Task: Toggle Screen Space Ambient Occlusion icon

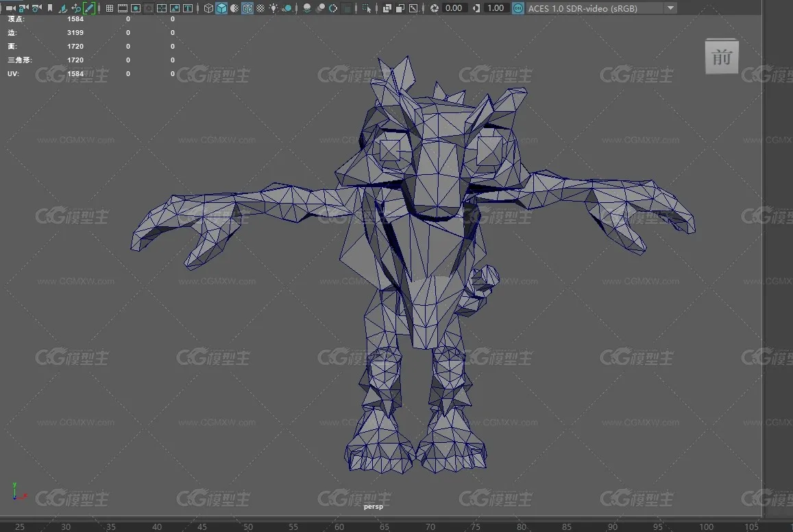Action: pyautogui.click(x=307, y=8)
